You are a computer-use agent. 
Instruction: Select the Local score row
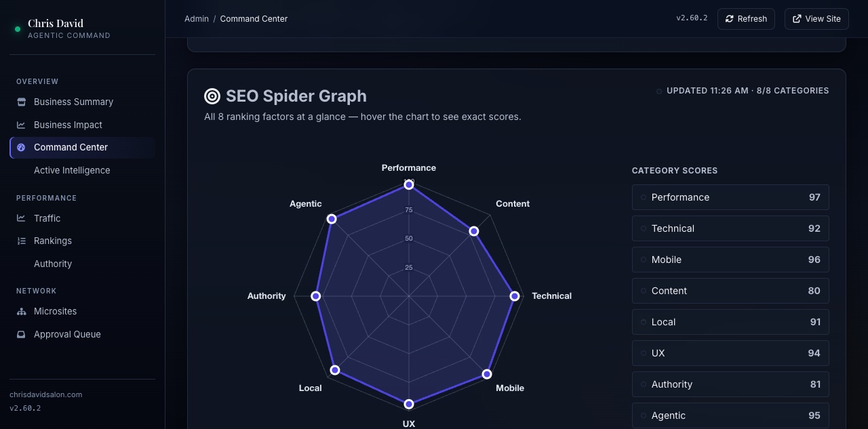pos(730,322)
